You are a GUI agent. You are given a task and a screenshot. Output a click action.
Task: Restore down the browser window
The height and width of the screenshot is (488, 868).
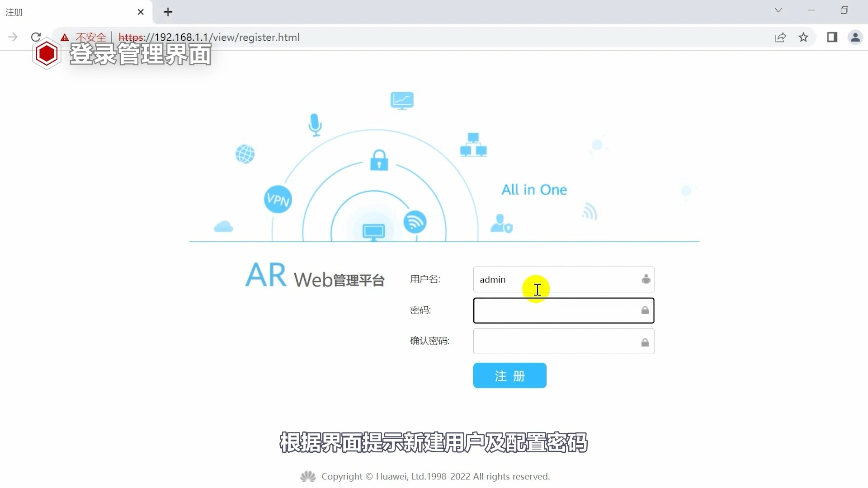(x=844, y=10)
